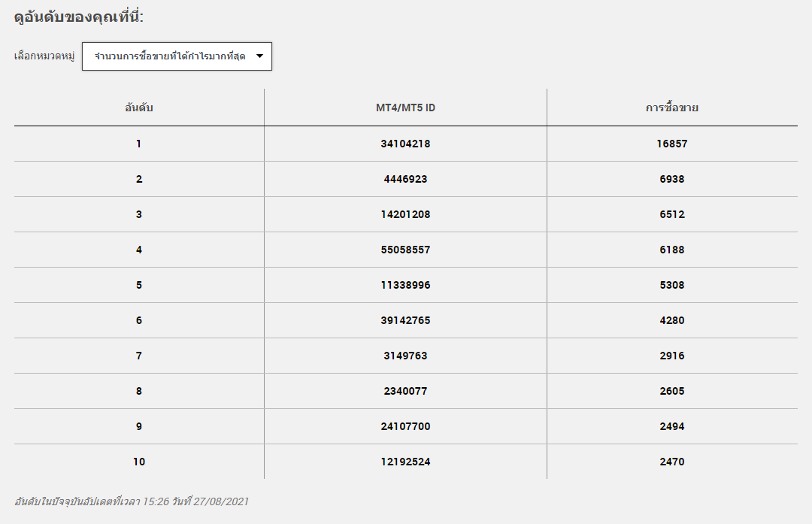812x524 pixels.
Task: Click the update timestamp 15:26 27/08/2021 note
Action: pyautogui.click(x=132, y=501)
